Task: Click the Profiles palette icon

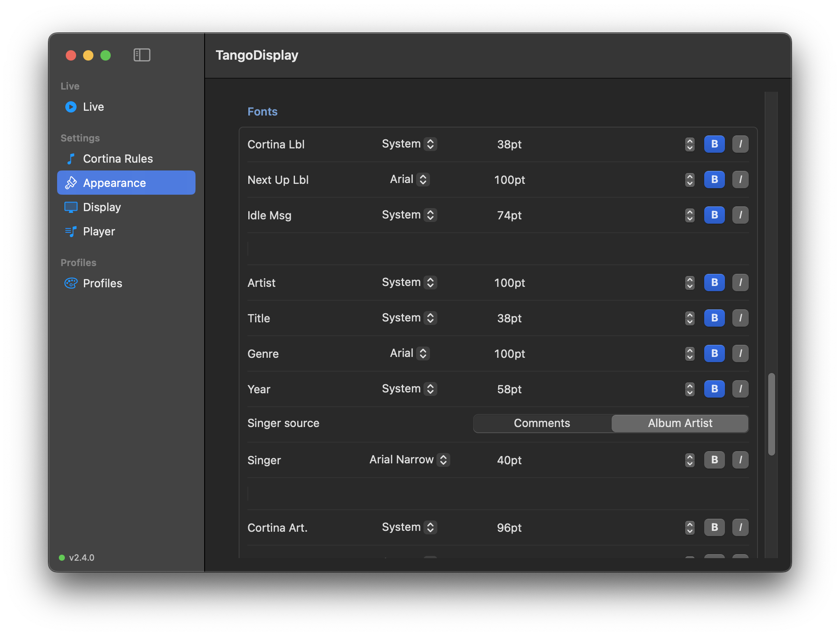Action: point(71,283)
